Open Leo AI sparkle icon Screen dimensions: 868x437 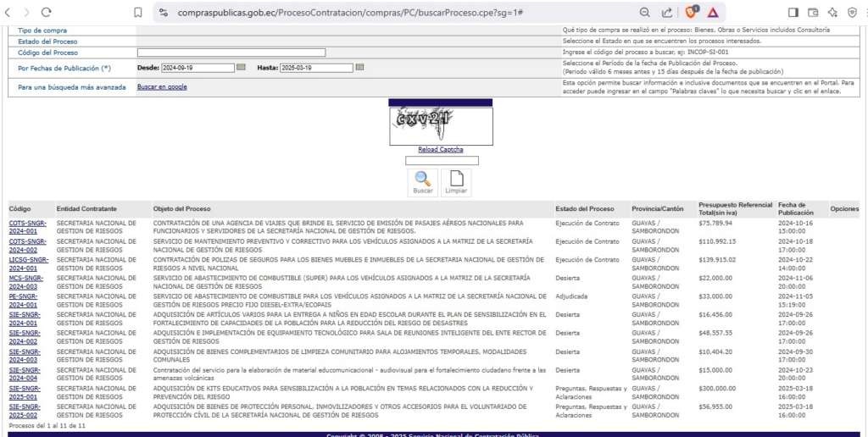pos(832,12)
